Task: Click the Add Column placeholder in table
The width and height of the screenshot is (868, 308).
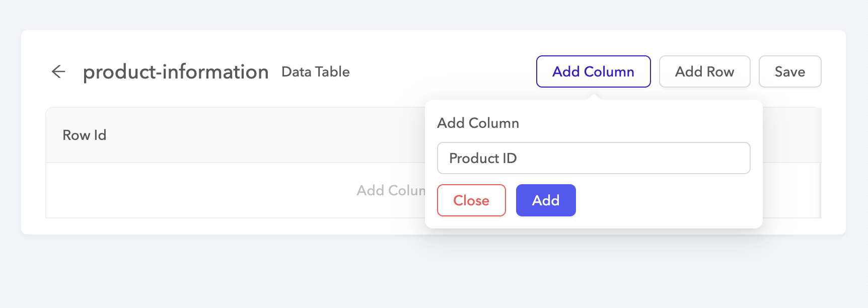Action: (393, 190)
